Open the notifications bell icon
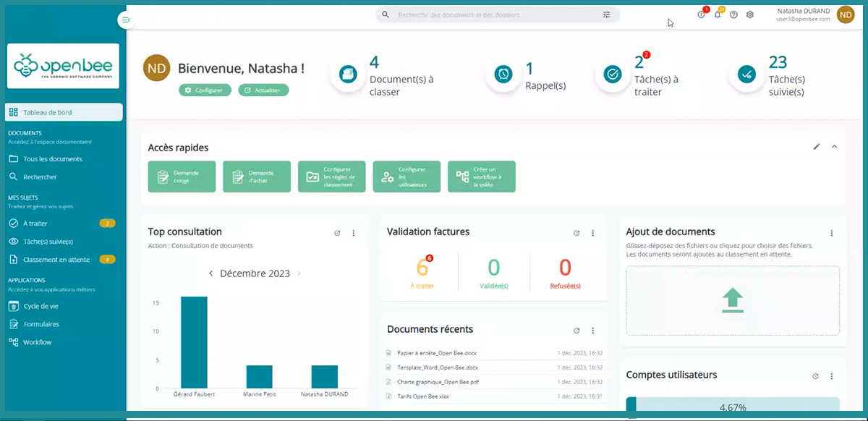The image size is (868, 421). tap(717, 15)
